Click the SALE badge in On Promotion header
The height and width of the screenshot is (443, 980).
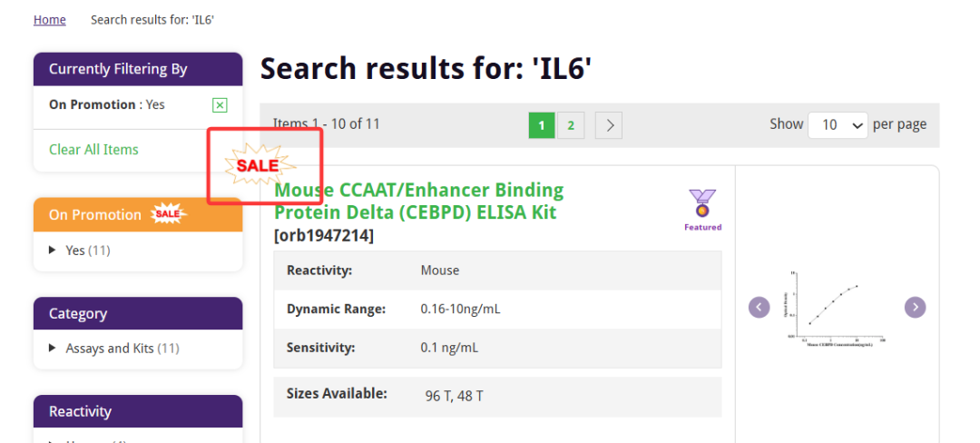167,214
